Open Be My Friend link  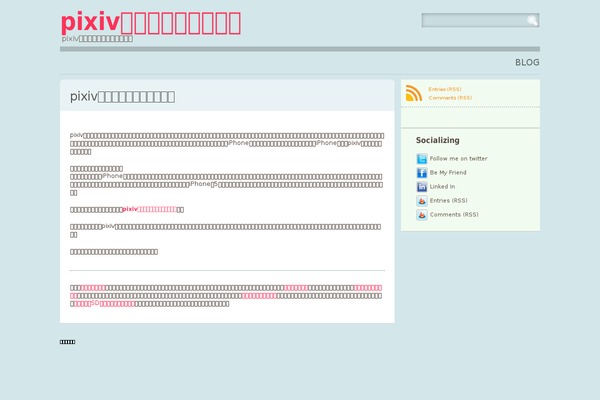[448, 173]
